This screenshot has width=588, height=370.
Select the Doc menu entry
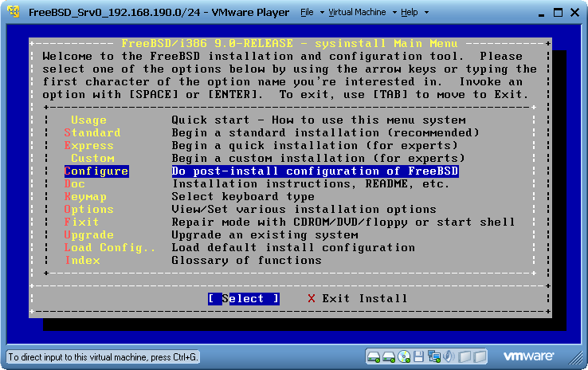point(75,184)
